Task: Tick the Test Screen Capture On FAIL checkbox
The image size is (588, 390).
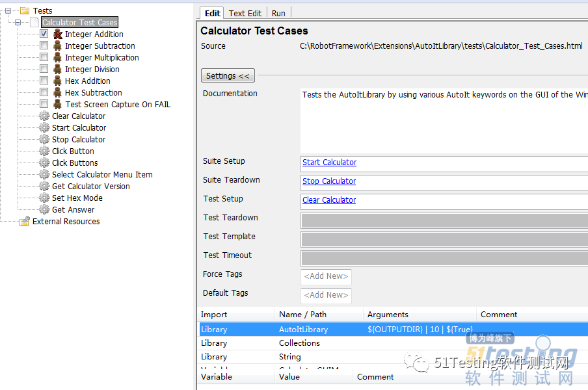Action: pyautogui.click(x=44, y=104)
